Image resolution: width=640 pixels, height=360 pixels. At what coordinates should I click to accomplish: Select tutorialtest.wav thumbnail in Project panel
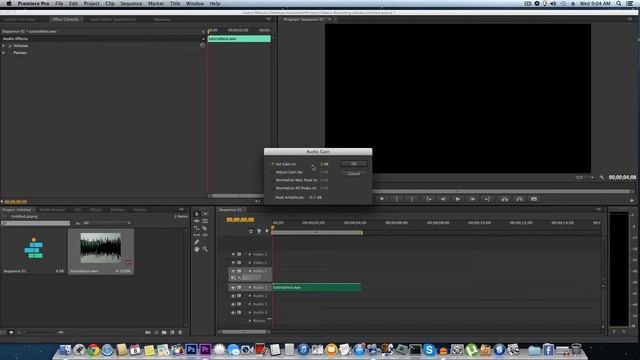pos(101,248)
